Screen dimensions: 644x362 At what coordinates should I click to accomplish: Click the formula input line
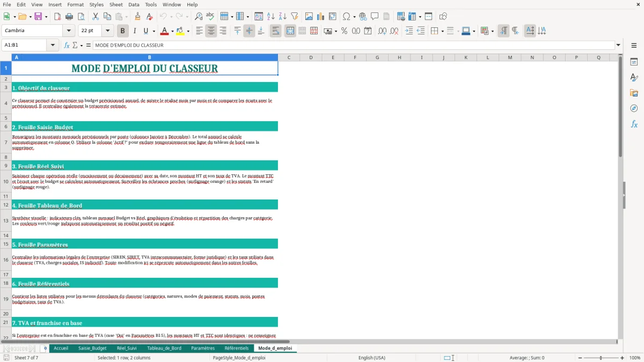point(354,45)
